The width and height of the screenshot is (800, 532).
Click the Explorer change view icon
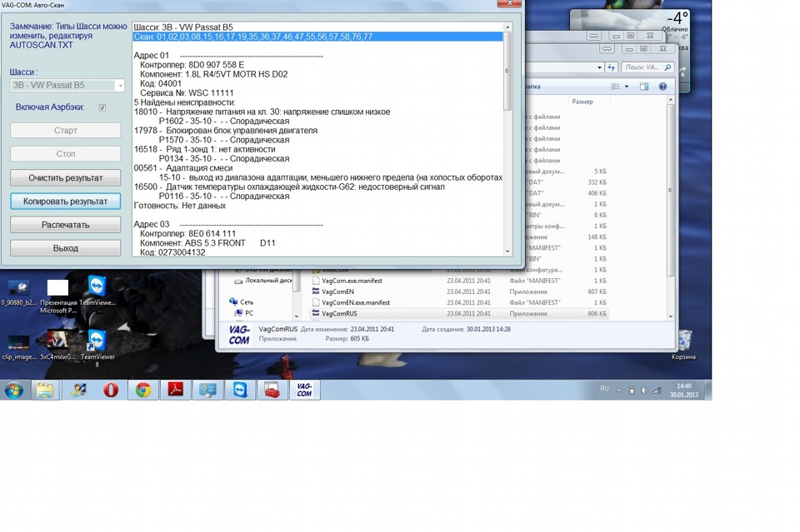coord(615,87)
